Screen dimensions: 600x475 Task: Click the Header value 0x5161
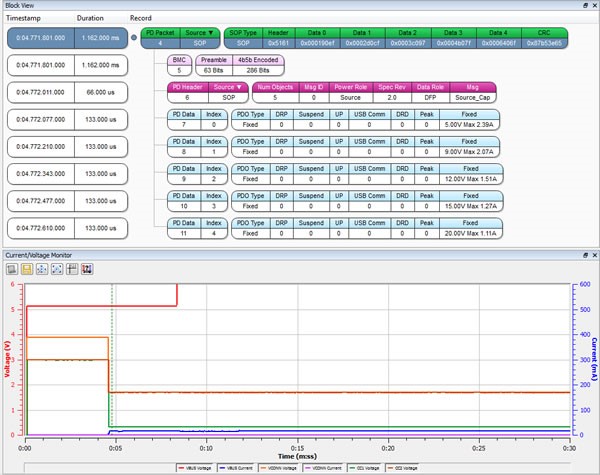(x=279, y=43)
